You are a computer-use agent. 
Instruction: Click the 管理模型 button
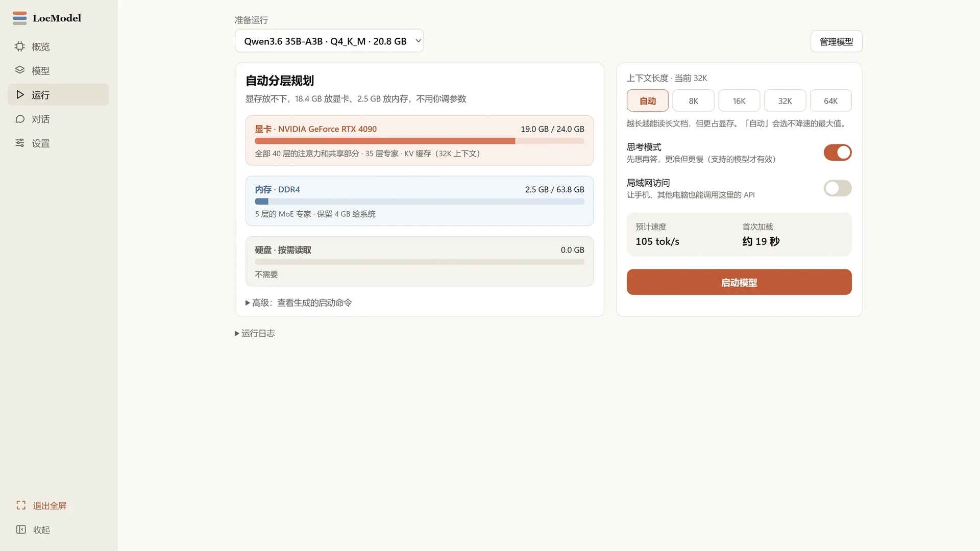[x=836, y=41]
